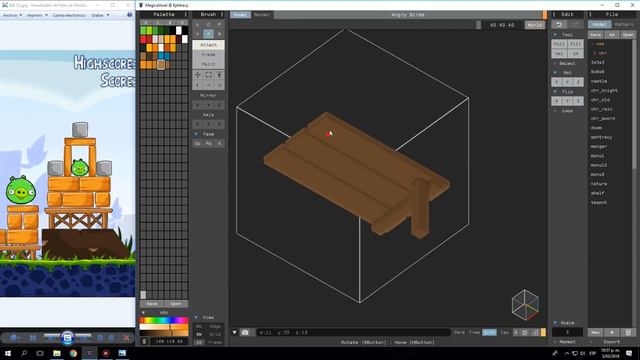Collapse the Tool section in Edit panel
This screenshot has width=640, height=360.
point(555,35)
